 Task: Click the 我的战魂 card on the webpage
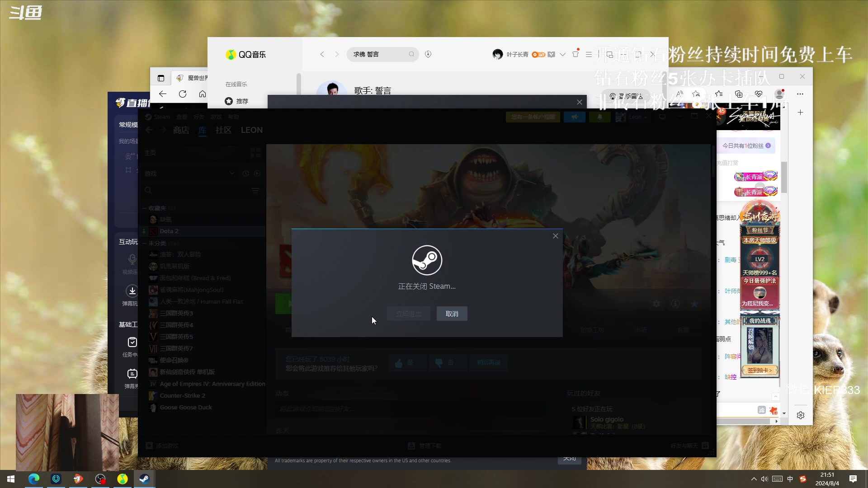click(760, 346)
